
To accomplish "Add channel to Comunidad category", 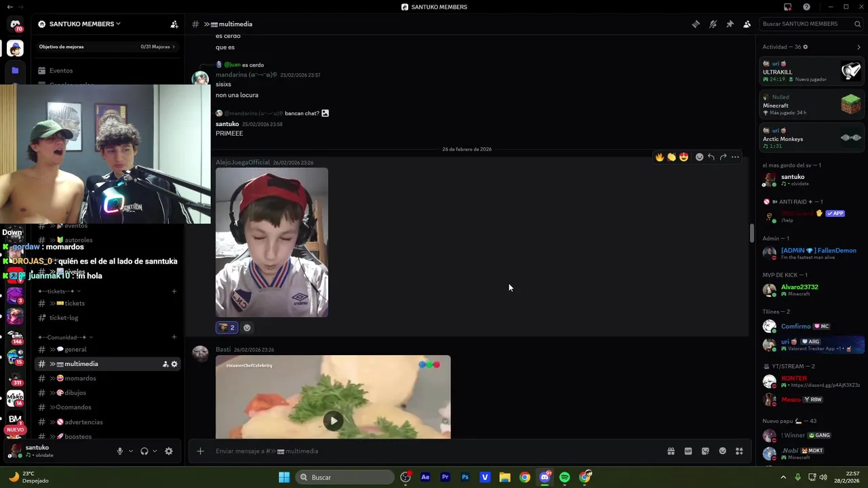I will click(174, 338).
